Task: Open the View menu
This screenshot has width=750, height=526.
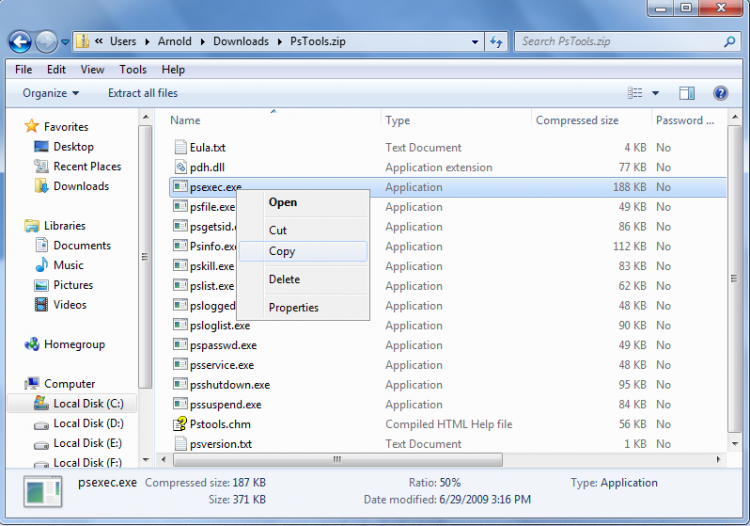Action: pyautogui.click(x=92, y=70)
